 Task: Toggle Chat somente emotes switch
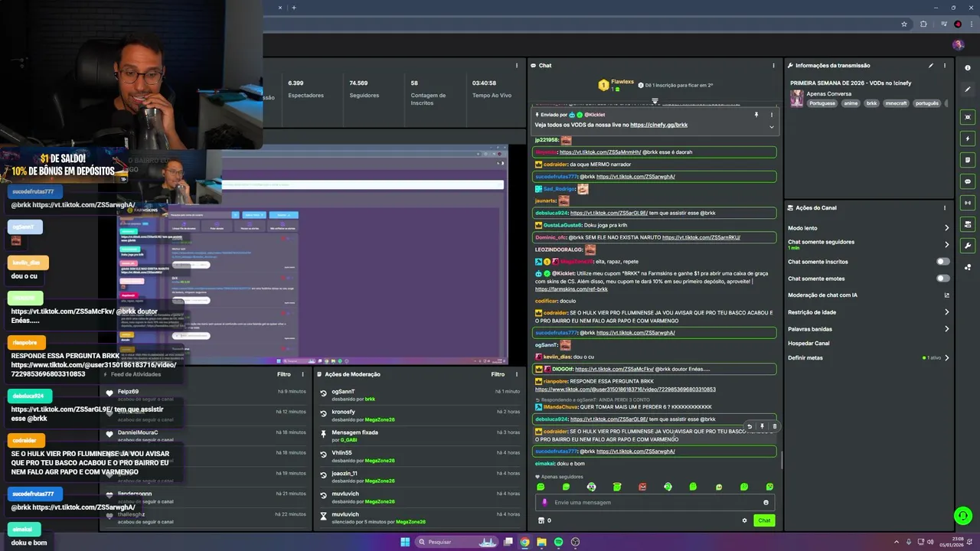click(942, 279)
